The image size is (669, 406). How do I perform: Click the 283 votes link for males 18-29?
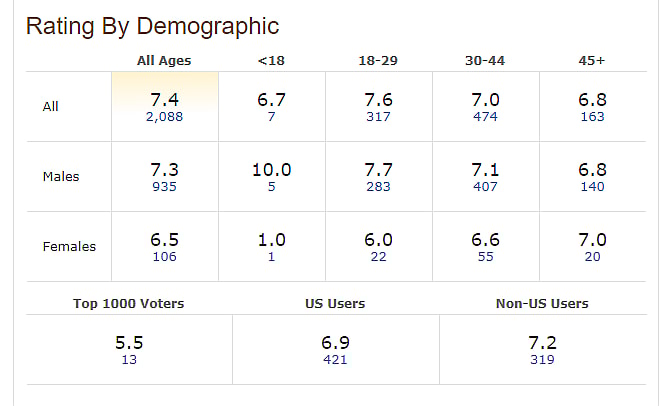click(x=378, y=187)
